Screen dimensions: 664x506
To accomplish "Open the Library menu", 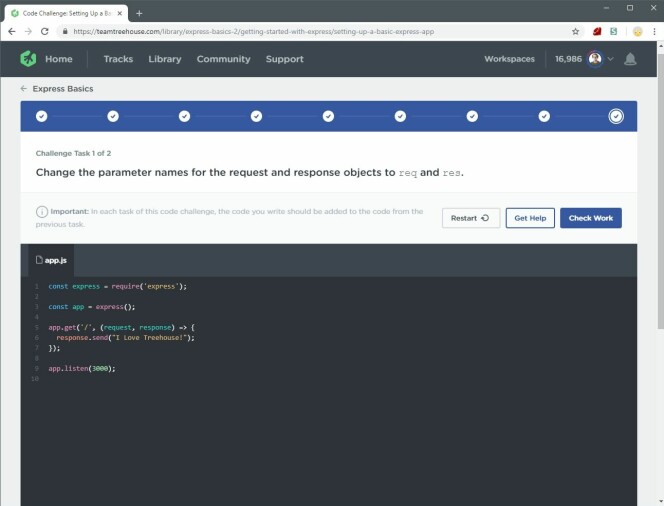I will (x=165, y=59).
